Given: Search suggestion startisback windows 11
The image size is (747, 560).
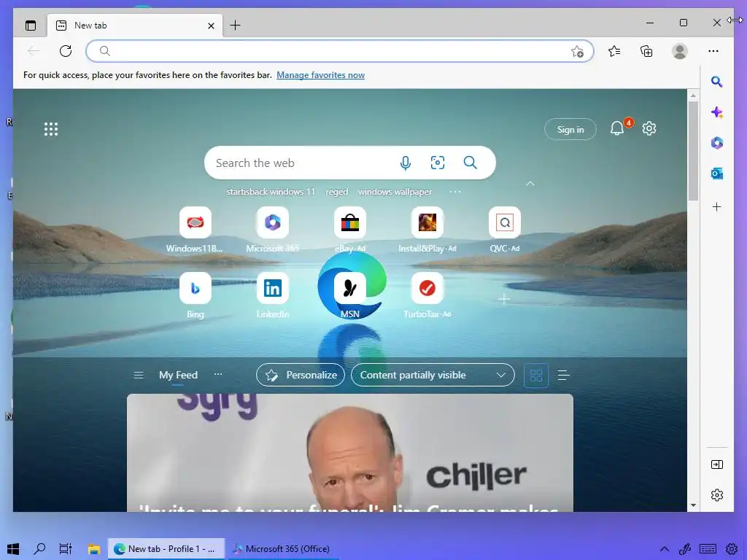Looking at the screenshot, I should click(271, 192).
